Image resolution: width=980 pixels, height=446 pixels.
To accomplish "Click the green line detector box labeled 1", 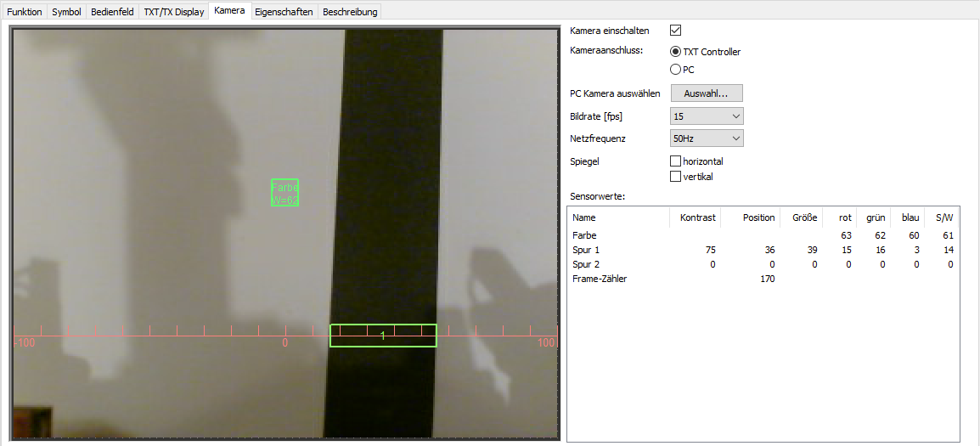I will point(383,336).
